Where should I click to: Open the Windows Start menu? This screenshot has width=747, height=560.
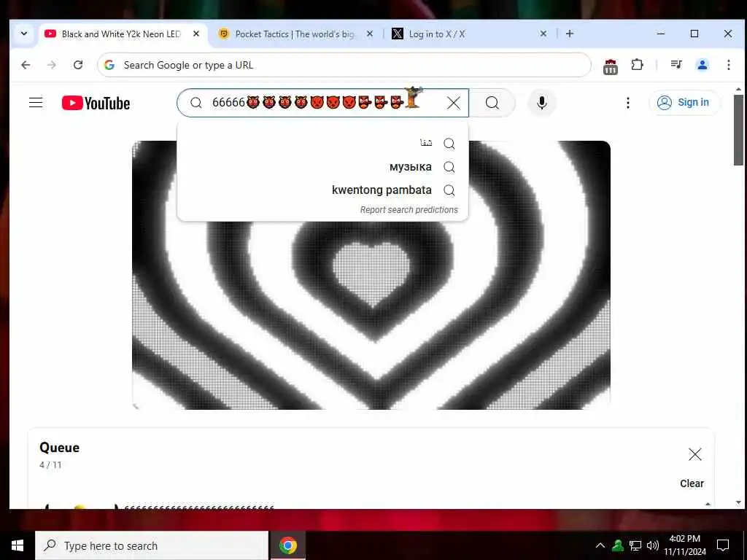point(18,545)
